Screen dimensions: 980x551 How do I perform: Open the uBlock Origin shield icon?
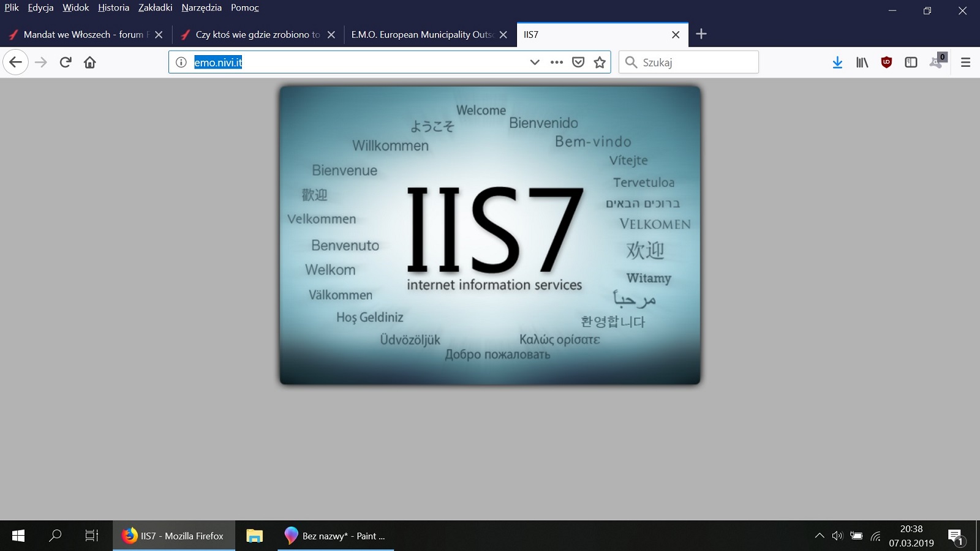(886, 62)
